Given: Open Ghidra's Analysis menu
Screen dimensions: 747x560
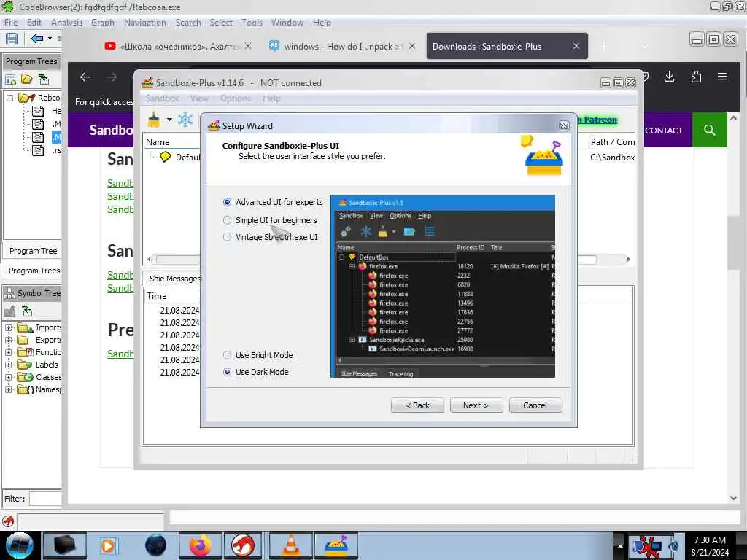Looking at the screenshot, I should pos(66,23).
